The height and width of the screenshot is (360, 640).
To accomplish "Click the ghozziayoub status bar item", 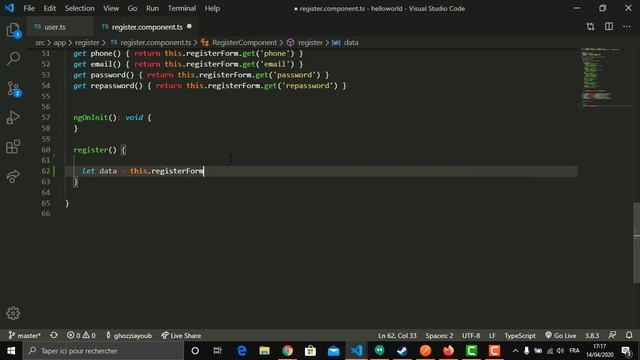I will pos(129,336).
